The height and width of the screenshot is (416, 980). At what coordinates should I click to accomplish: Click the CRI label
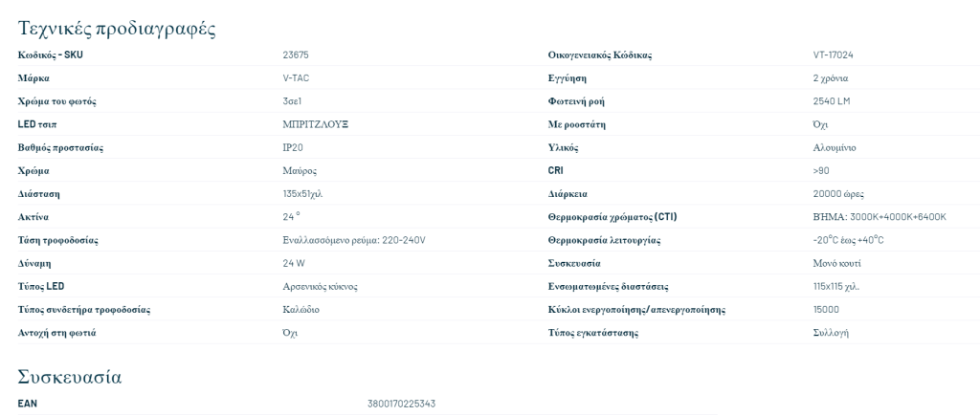click(556, 170)
